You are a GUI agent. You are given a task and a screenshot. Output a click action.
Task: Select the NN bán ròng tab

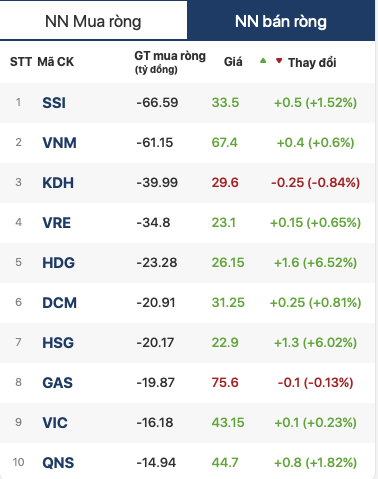click(x=281, y=21)
